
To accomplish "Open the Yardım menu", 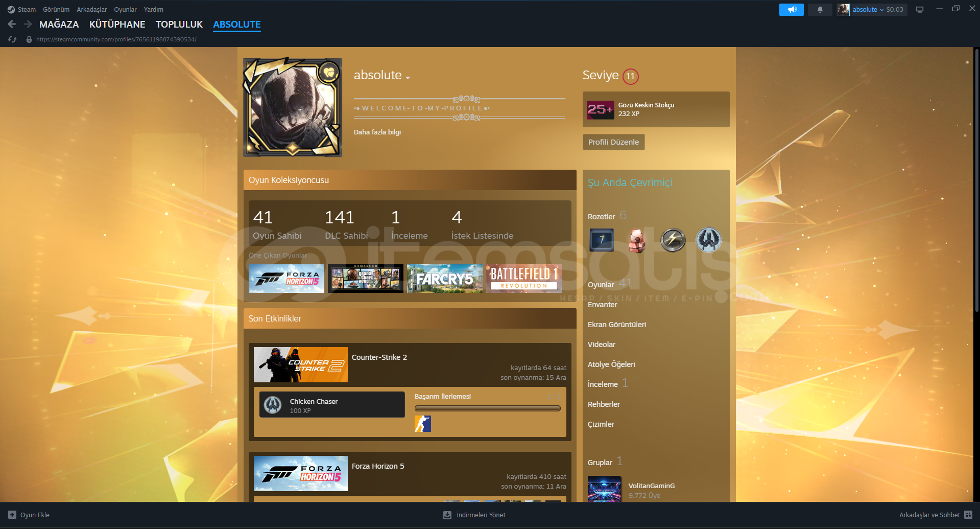I will 154,10.
